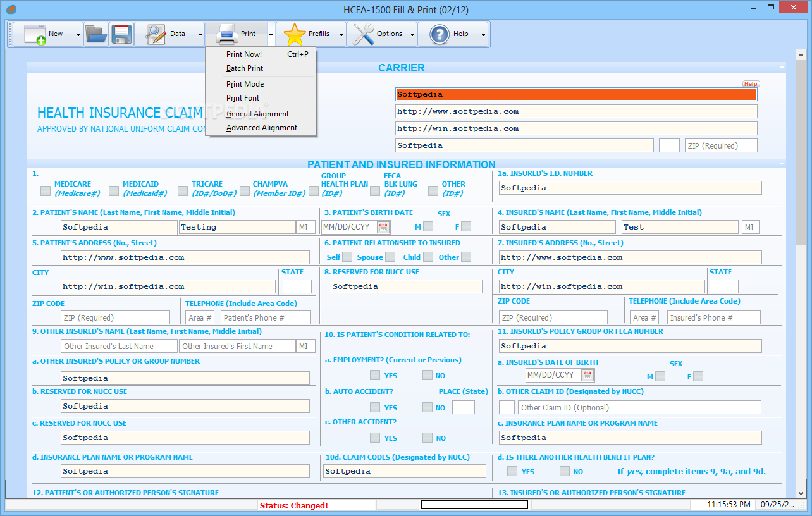Image resolution: width=812 pixels, height=516 pixels.
Task: Check YES for Other Accident
Action: (x=375, y=438)
